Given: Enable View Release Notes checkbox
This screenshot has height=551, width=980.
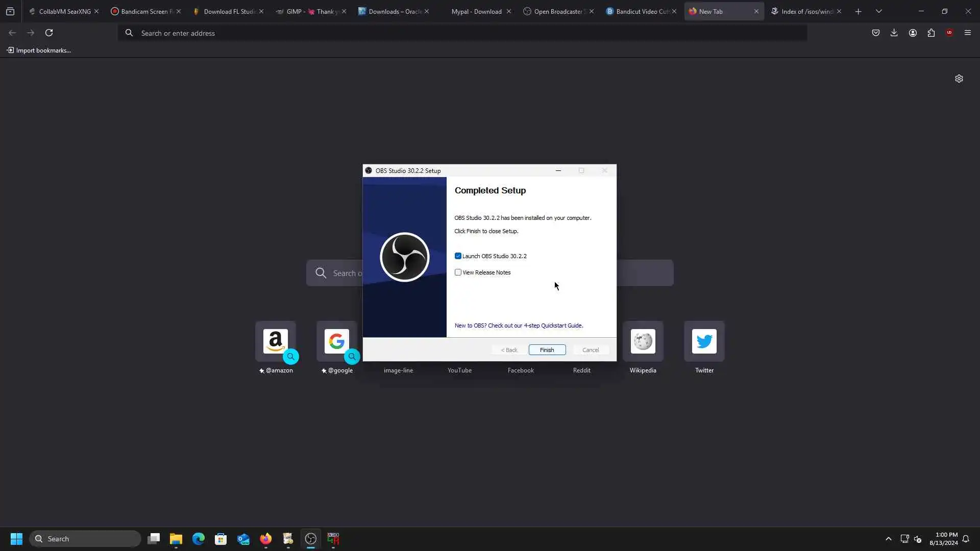Looking at the screenshot, I should (458, 272).
